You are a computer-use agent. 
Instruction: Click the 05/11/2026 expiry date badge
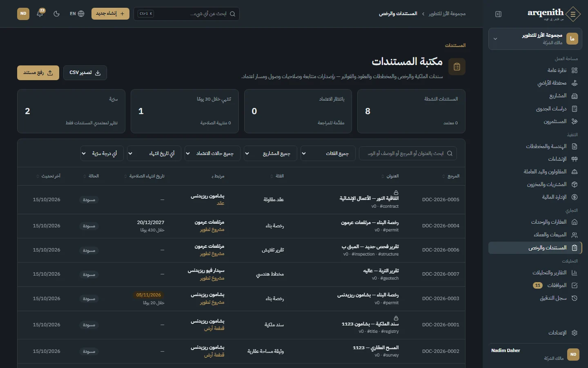click(x=149, y=295)
